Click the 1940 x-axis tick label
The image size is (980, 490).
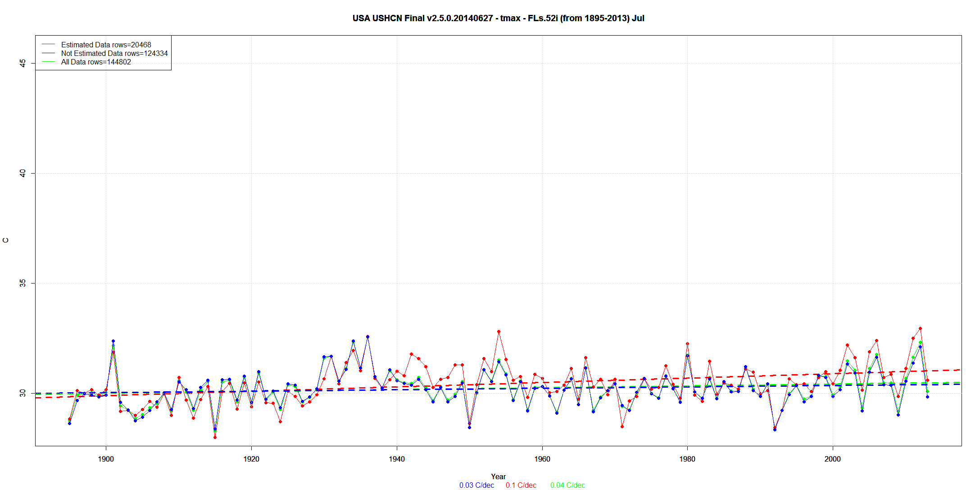tap(396, 459)
